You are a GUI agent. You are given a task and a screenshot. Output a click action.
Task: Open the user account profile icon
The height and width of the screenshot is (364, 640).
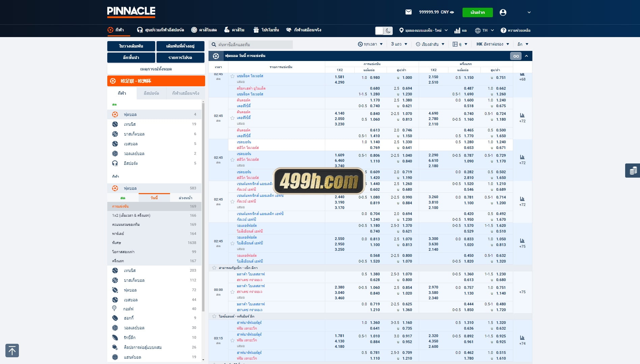click(503, 12)
